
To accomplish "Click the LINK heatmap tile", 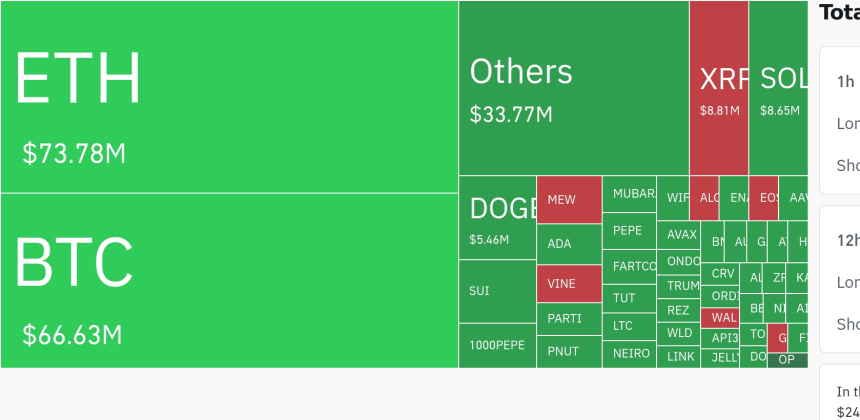I will coord(679,356).
